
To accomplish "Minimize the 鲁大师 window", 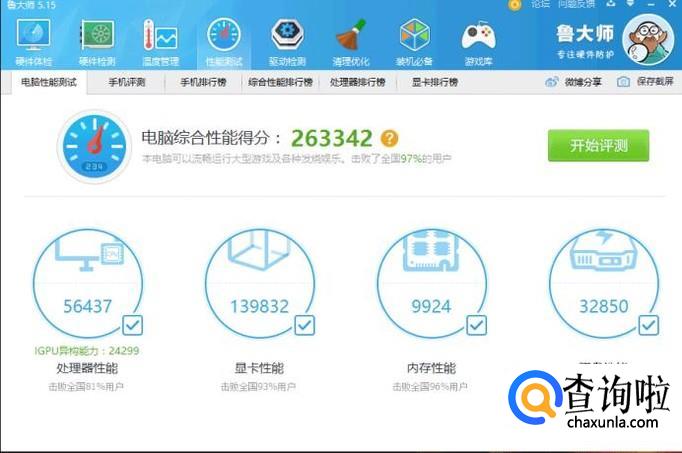I will click(651, 4).
